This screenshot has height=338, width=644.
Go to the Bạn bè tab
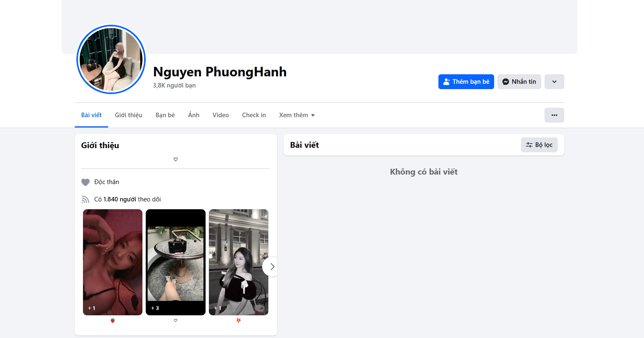pyautogui.click(x=165, y=115)
